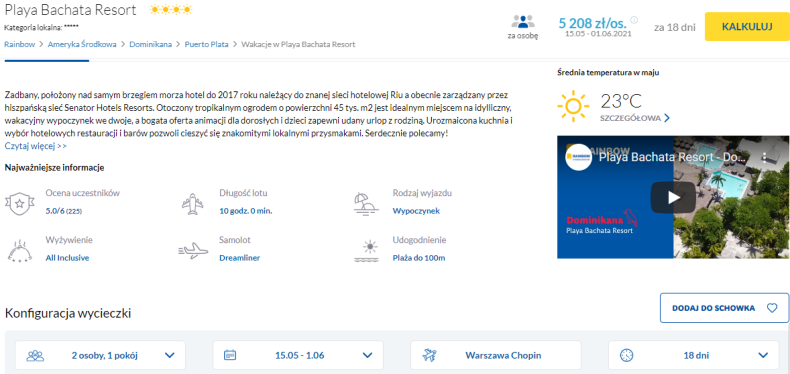790x374 pixels.
Task: Open the 15.05 - 1.06 date dropdown
Action: (298, 355)
